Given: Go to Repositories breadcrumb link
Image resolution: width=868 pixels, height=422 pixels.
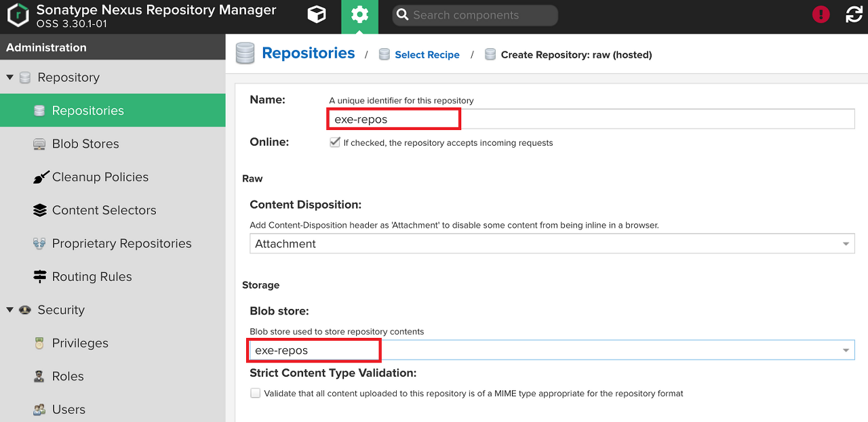Looking at the screenshot, I should pos(309,54).
